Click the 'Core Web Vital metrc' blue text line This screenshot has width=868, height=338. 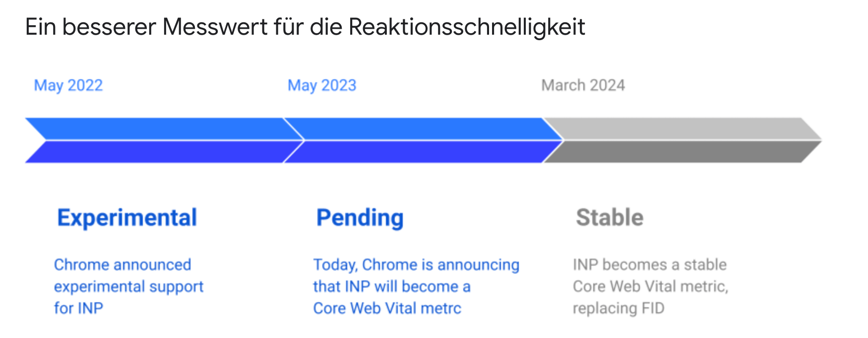(x=387, y=308)
